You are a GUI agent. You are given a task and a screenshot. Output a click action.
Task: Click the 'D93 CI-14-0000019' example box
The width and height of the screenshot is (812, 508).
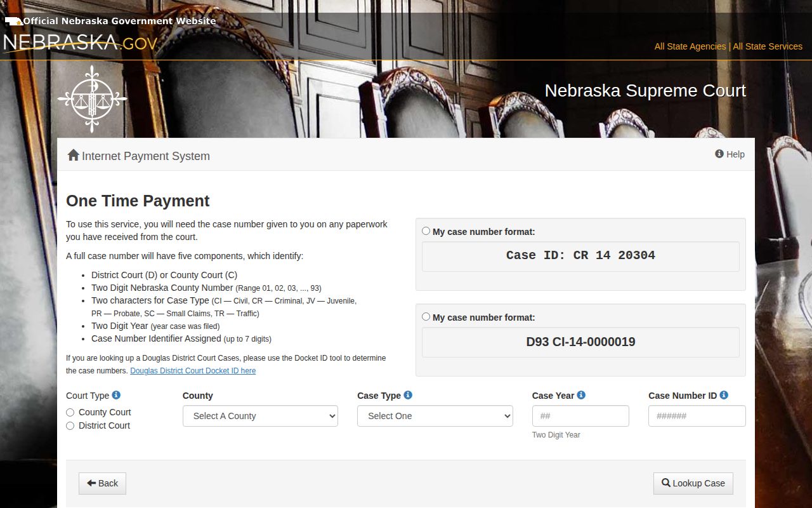tap(580, 342)
